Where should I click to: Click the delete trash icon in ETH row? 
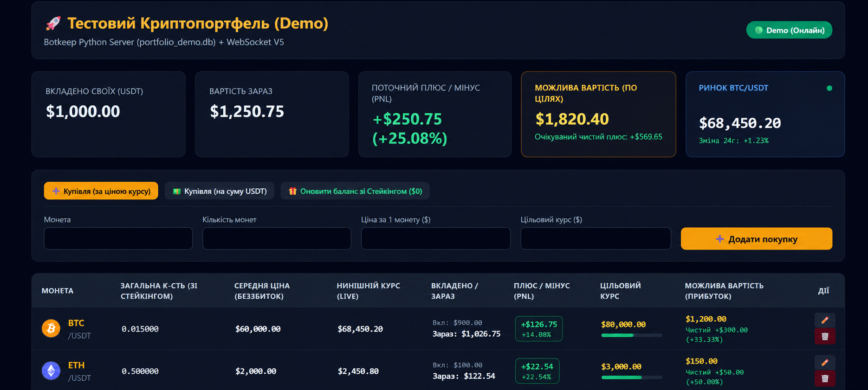(825, 378)
